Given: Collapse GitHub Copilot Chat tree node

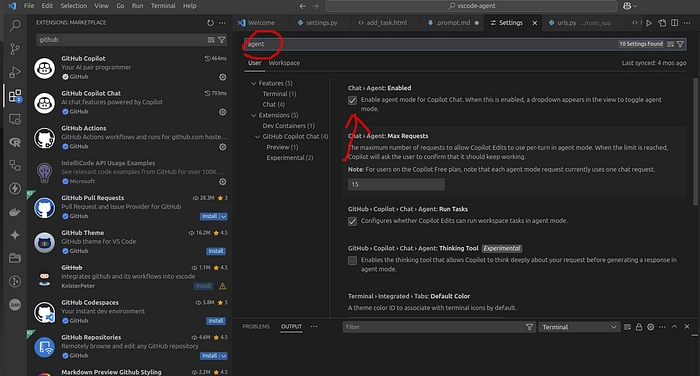Looking at the screenshot, I should (x=258, y=137).
